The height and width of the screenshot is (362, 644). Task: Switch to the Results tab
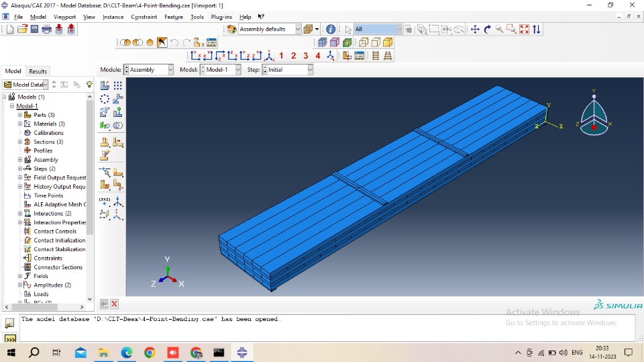click(x=38, y=71)
